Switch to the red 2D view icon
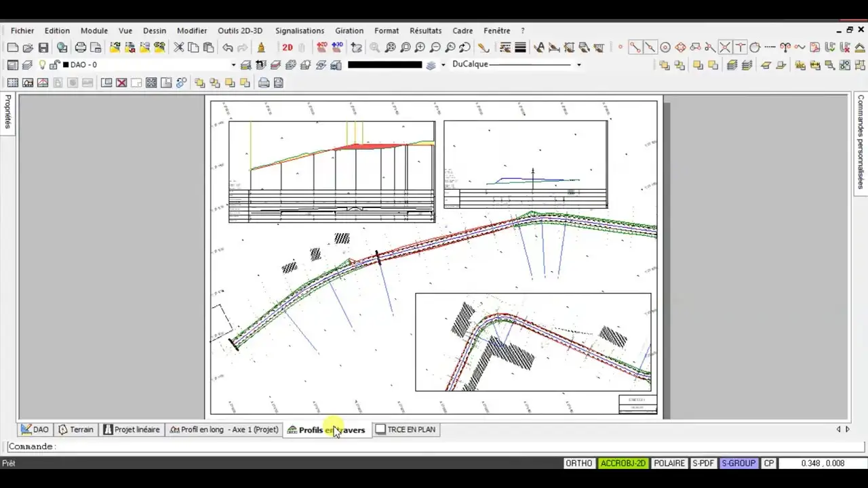Image resolution: width=868 pixels, height=488 pixels. point(288,47)
